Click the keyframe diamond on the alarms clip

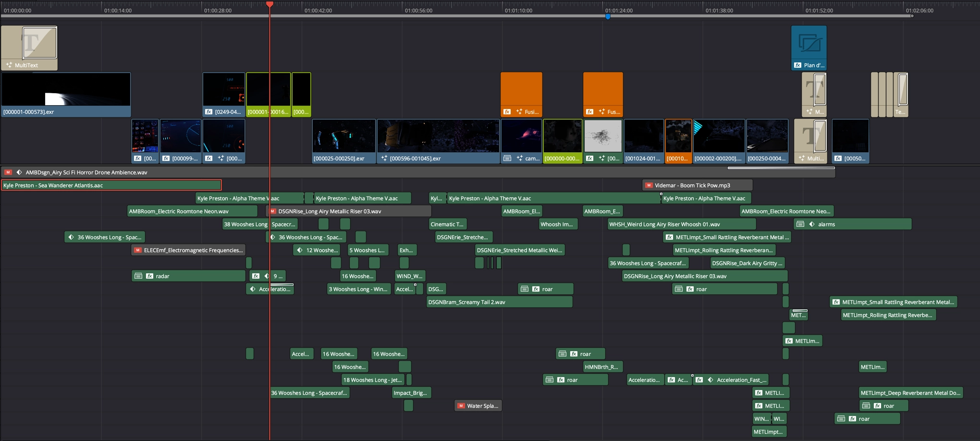pos(812,224)
